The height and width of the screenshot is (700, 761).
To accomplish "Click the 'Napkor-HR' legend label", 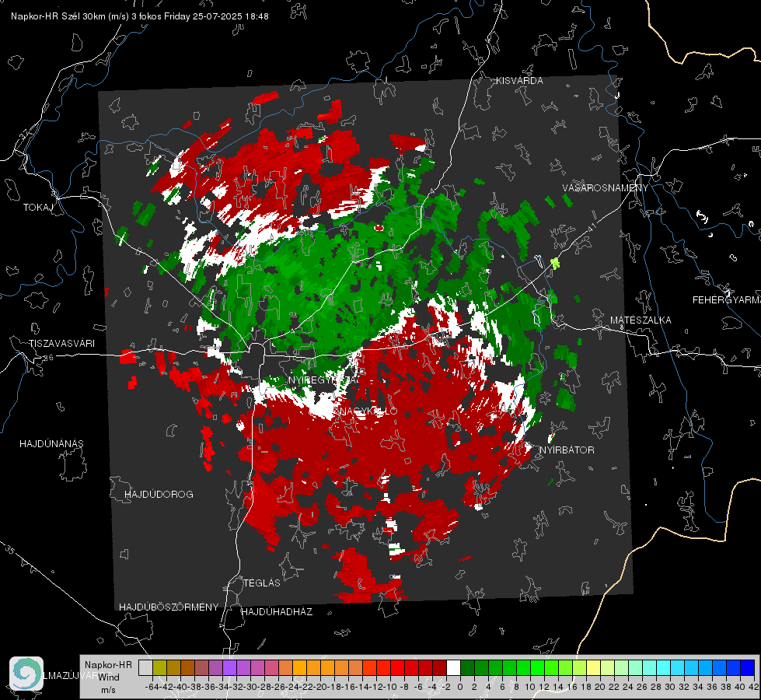I will coord(108,664).
